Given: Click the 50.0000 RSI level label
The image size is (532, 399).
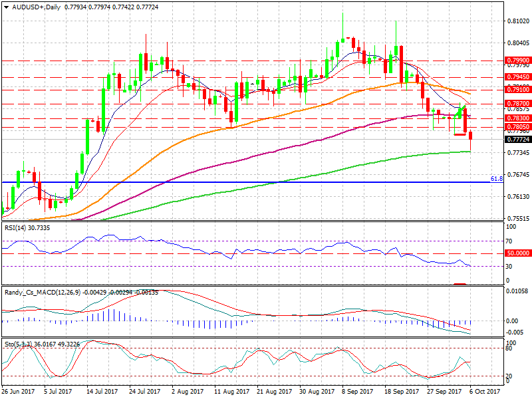Looking at the screenshot, I should (517, 253).
